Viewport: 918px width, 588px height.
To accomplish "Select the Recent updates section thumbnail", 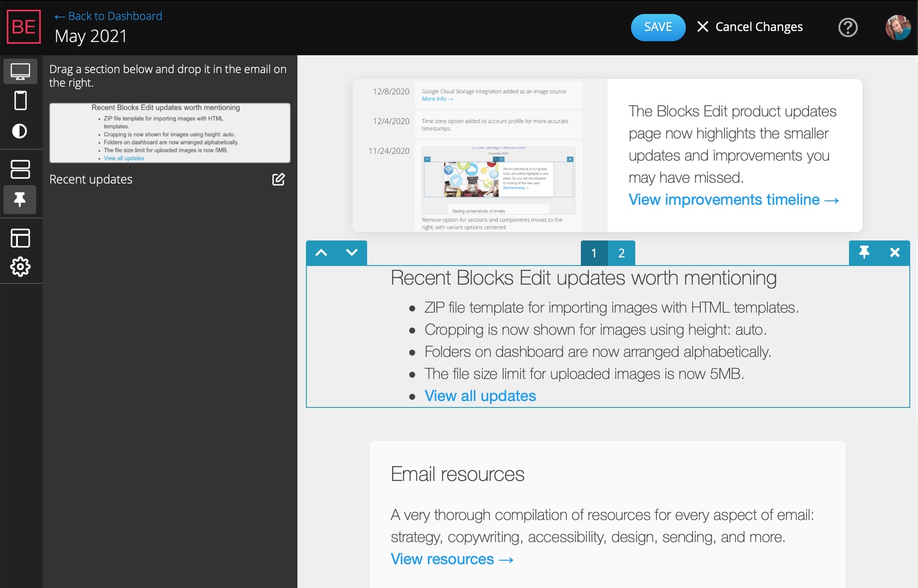I will pos(170,133).
